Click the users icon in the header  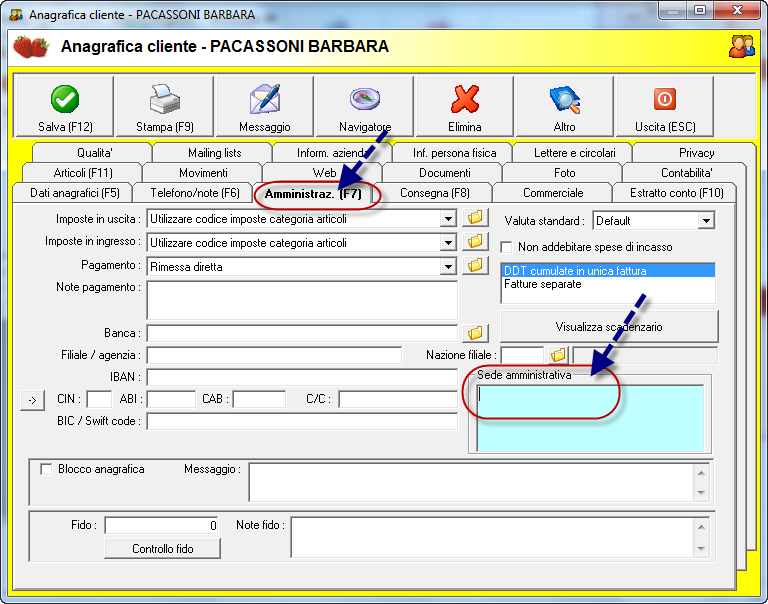point(741,47)
